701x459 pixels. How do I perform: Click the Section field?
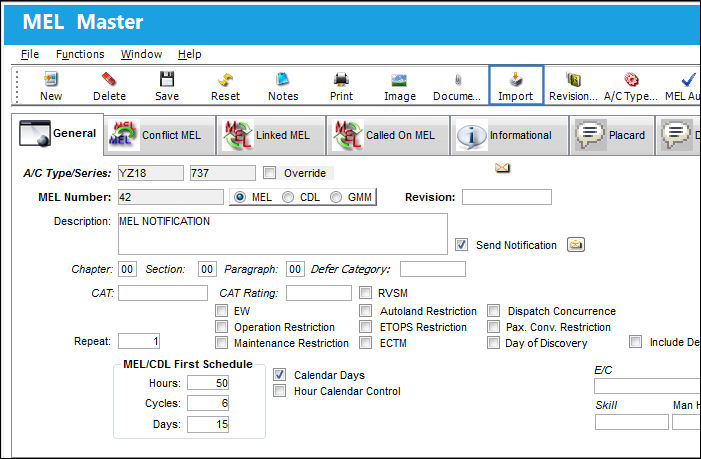(207, 269)
